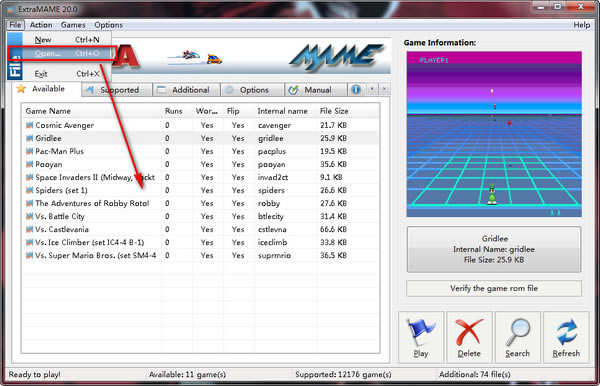Click the star icon on the Available tab
This screenshot has width=600, height=386.
click(x=21, y=89)
